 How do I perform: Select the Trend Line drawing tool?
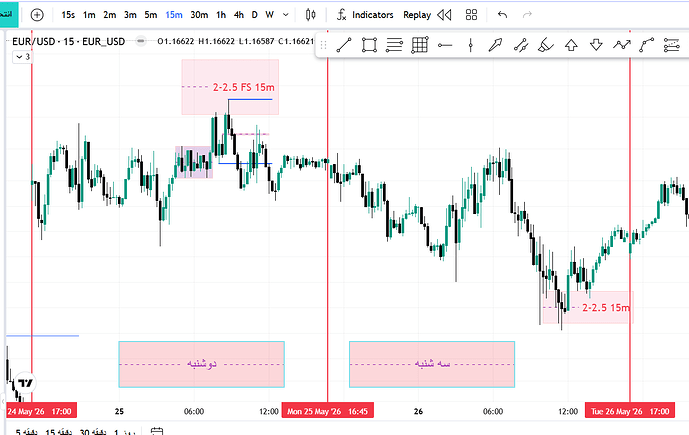[344, 45]
